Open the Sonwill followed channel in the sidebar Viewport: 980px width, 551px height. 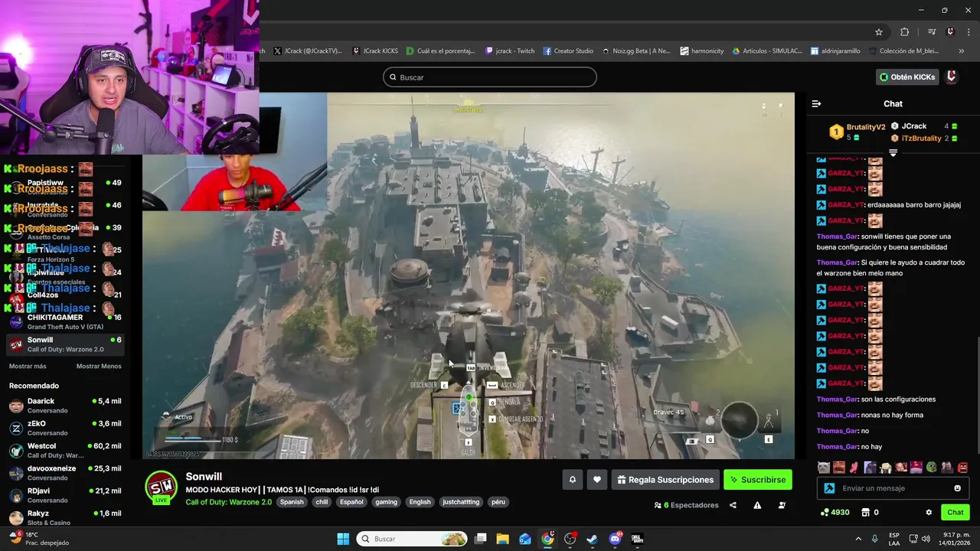[x=65, y=344]
